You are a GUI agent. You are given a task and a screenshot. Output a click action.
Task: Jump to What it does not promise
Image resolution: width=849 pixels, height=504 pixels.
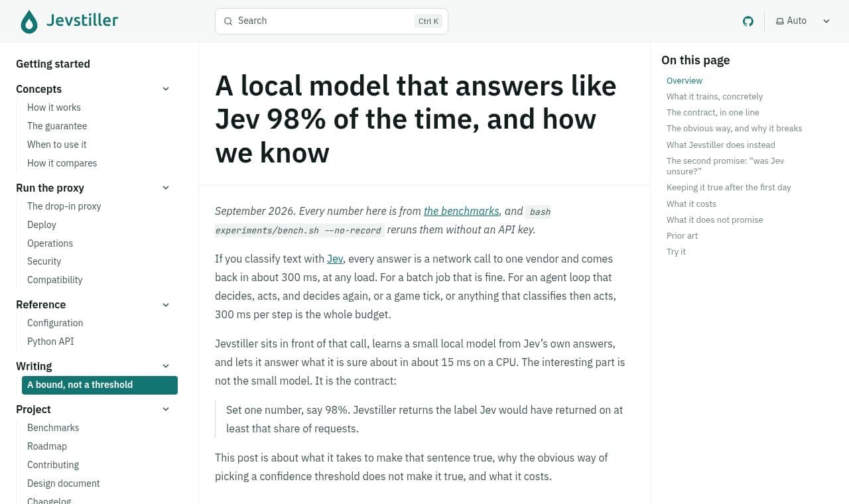[x=715, y=220]
